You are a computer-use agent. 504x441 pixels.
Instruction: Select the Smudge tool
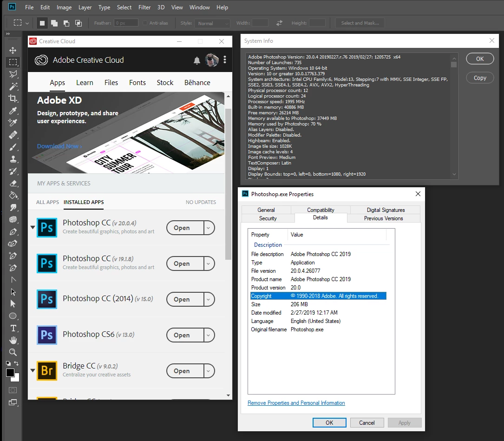click(13, 207)
